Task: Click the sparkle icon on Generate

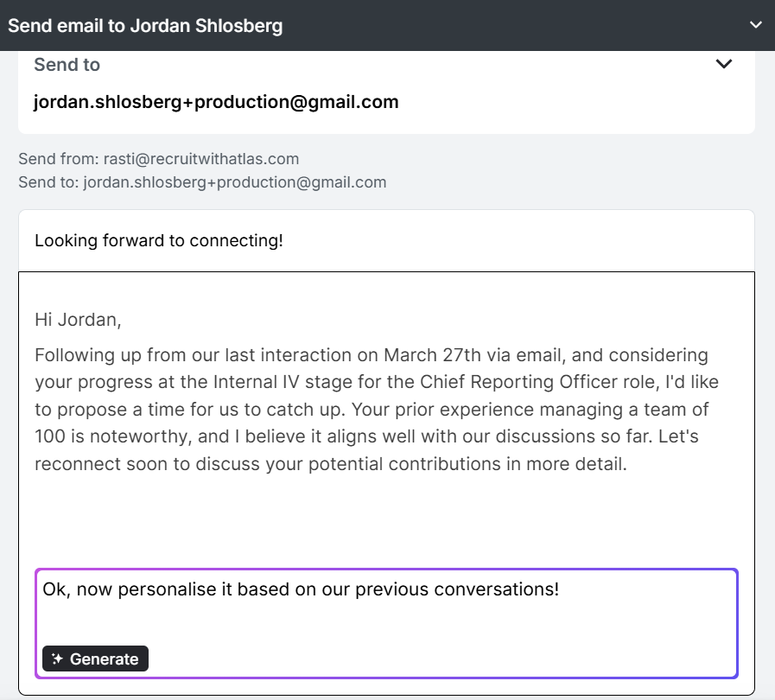Action: coord(57,659)
